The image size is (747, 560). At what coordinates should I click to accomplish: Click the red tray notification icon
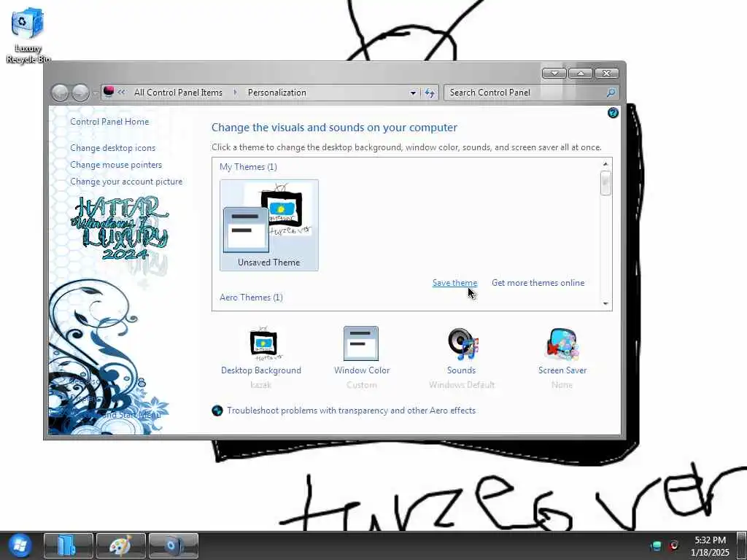click(x=674, y=545)
